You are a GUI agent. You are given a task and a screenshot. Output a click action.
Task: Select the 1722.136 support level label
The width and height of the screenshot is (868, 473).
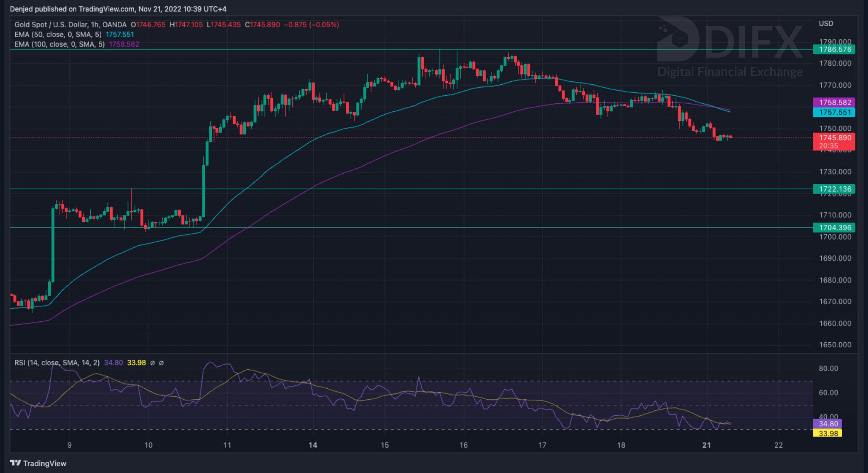(x=834, y=189)
